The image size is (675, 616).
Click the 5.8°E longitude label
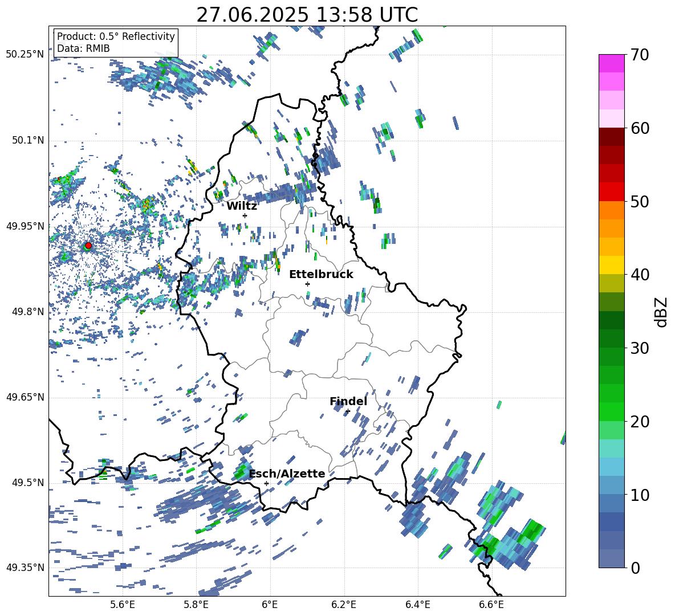coord(196,605)
